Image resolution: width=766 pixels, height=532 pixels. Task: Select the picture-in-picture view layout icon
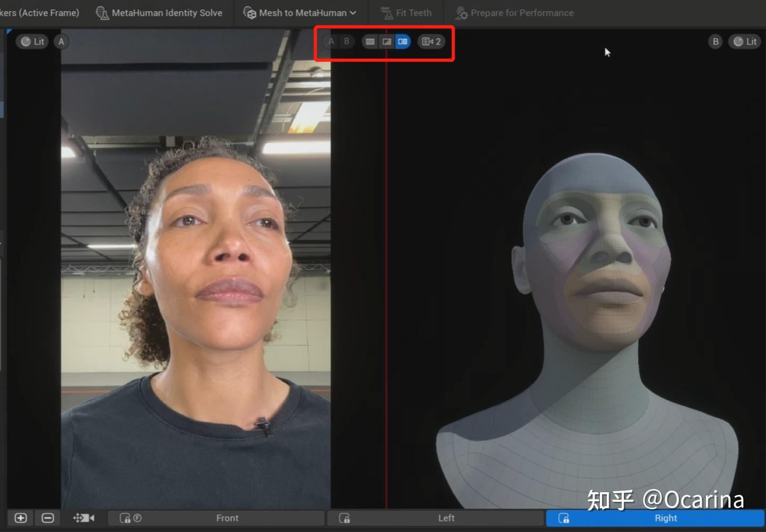tap(386, 41)
